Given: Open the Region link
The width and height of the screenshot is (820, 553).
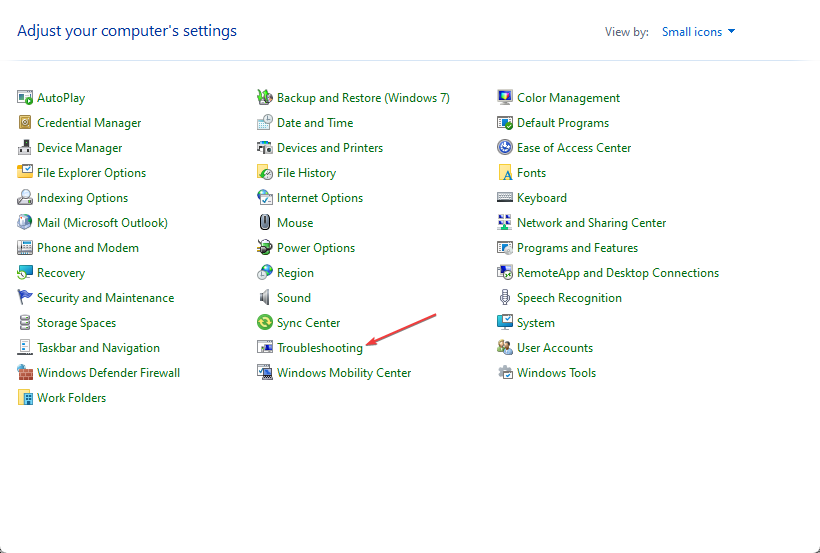Looking at the screenshot, I should [x=295, y=273].
